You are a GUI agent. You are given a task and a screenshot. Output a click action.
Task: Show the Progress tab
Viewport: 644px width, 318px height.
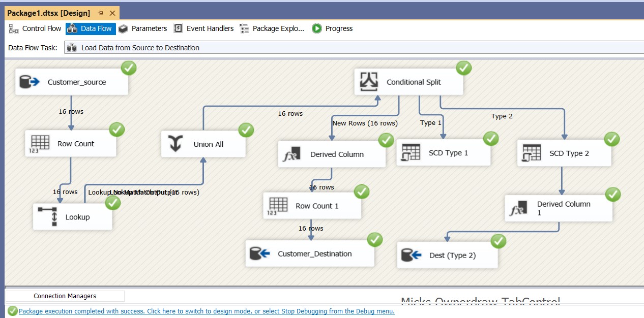pyautogui.click(x=333, y=28)
